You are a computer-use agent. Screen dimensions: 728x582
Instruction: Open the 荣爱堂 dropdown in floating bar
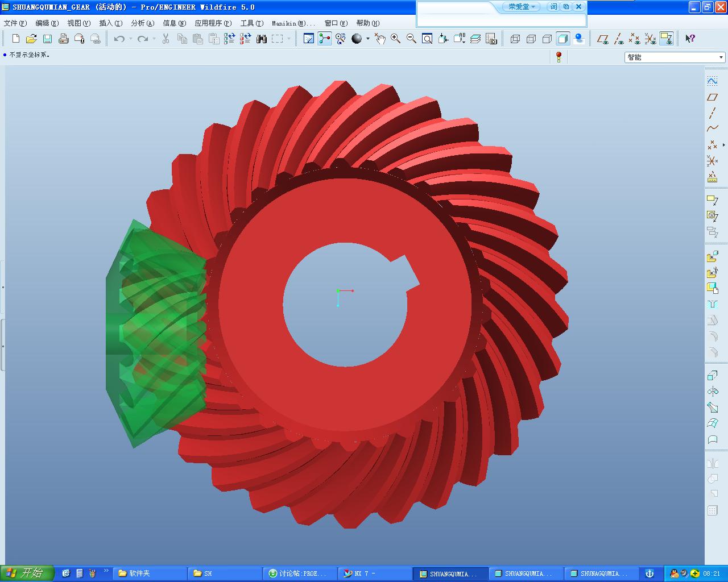point(521,7)
